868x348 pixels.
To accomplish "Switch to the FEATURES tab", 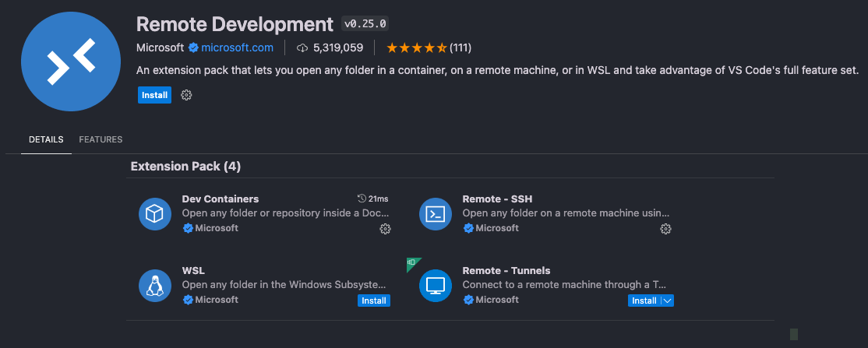I will [x=101, y=139].
